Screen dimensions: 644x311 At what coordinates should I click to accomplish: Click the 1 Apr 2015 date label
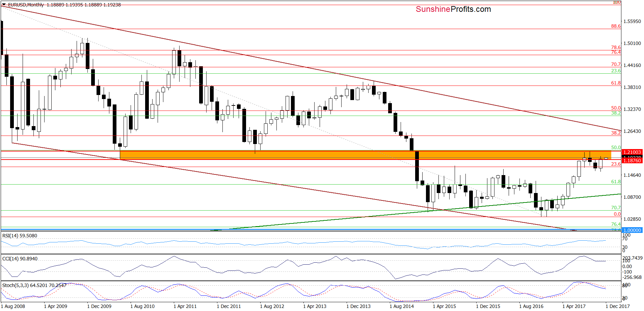click(444, 306)
